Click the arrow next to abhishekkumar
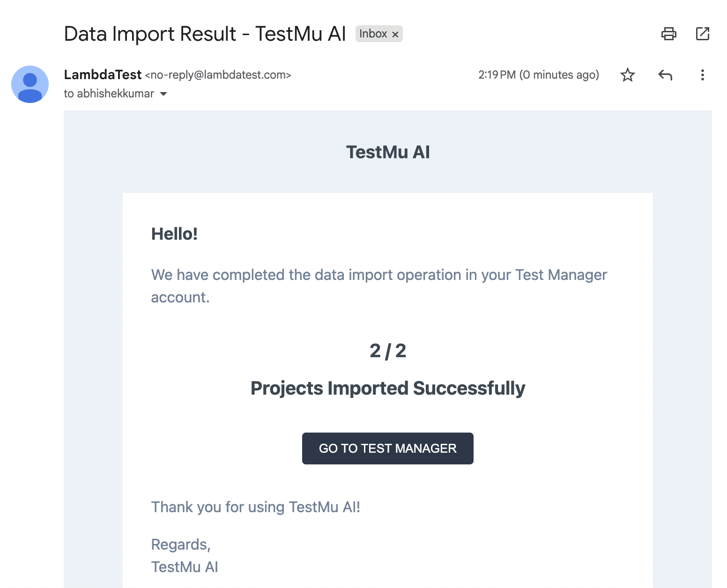This screenshot has width=727, height=588. click(163, 94)
